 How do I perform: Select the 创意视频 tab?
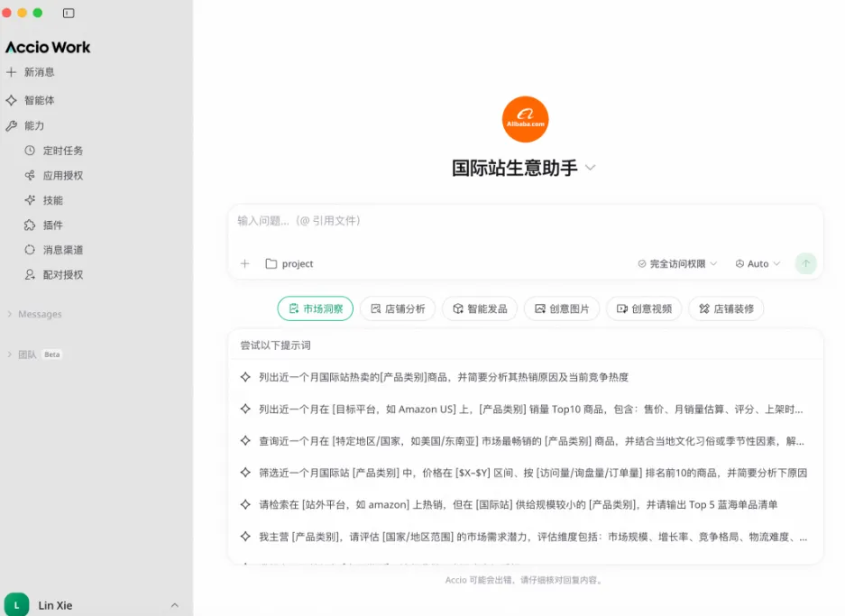click(644, 308)
